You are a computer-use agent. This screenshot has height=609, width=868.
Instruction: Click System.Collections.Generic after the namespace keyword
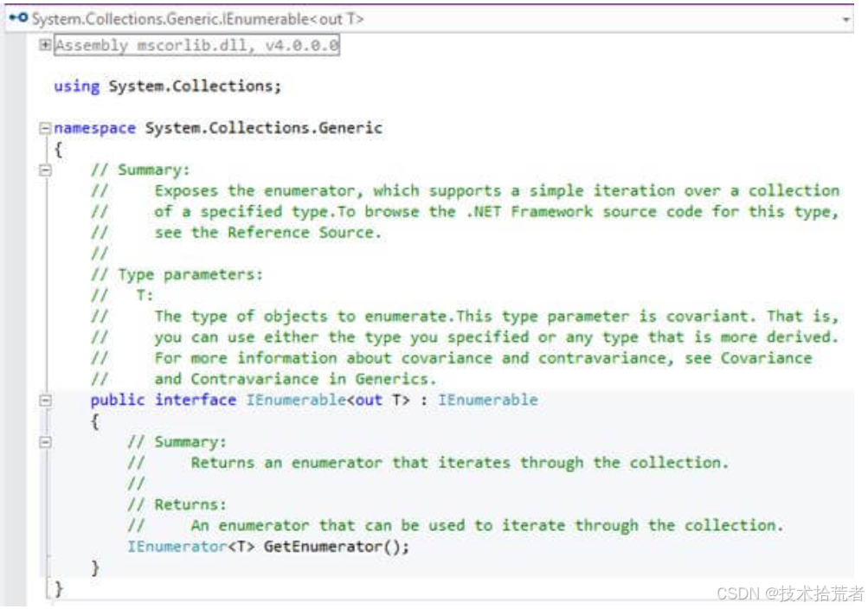263,128
